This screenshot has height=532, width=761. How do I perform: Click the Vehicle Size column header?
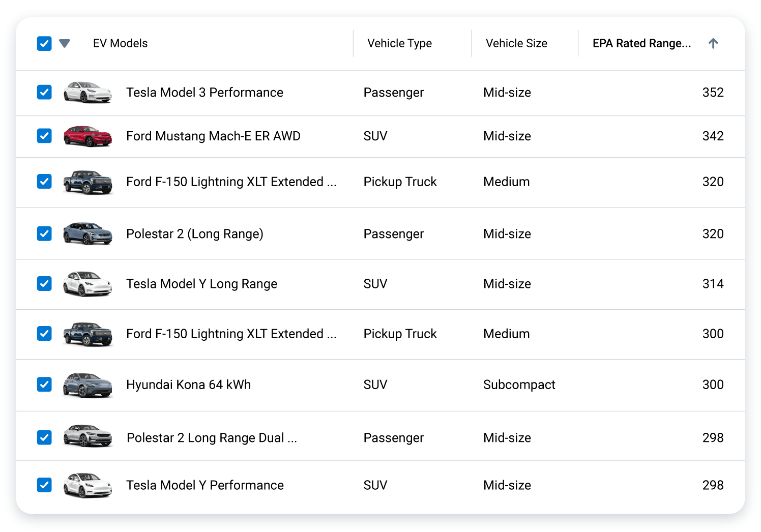point(516,43)
